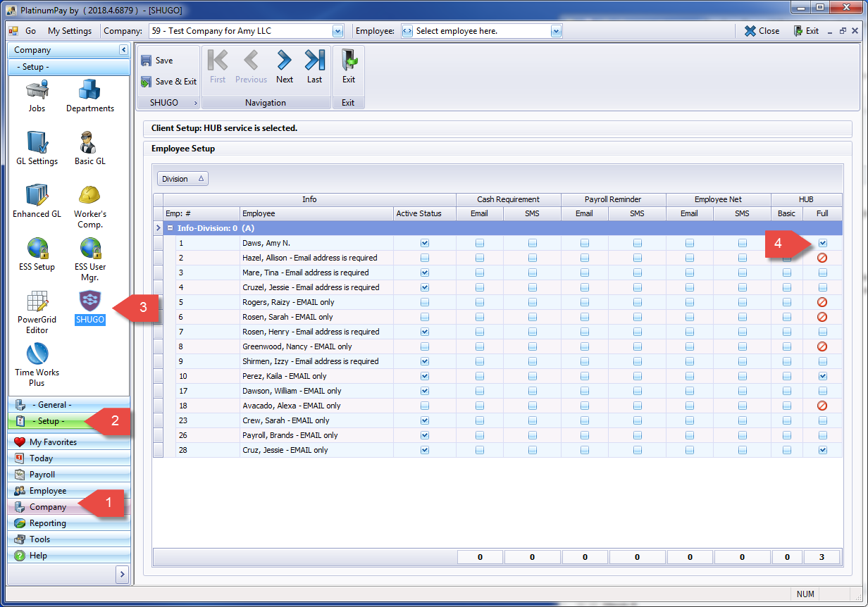868x607 pixels.
Task: Open the Jobs setup icon
Action: 37,96
